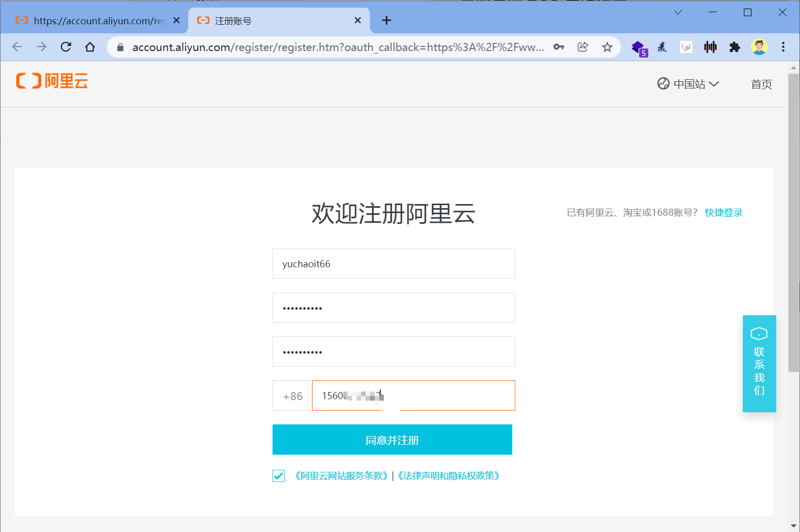Bookmark this page with the star icon
The width and height of the screenshot is (800, 532).
[x=607, y=47]
